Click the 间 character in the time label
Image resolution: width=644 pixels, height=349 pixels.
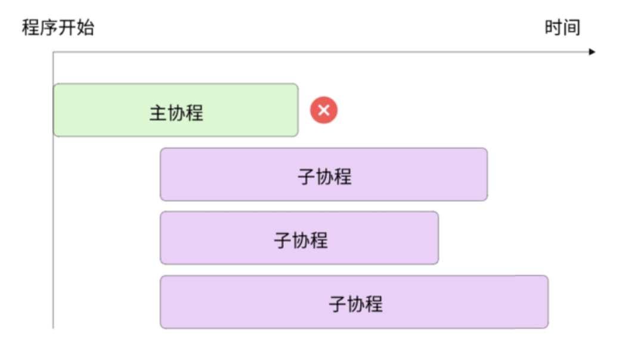571,27
